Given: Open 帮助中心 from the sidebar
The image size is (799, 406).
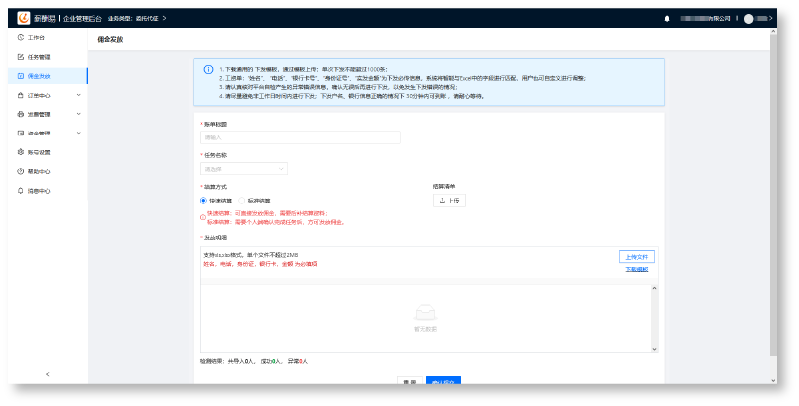Looking at the screenshot, I should point(39,171).
